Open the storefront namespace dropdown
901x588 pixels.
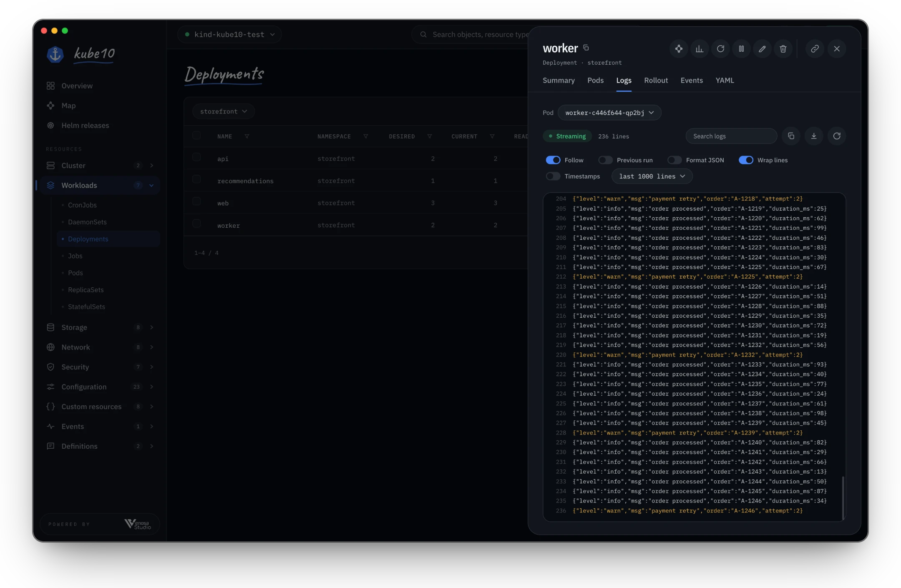click(224, 111)
